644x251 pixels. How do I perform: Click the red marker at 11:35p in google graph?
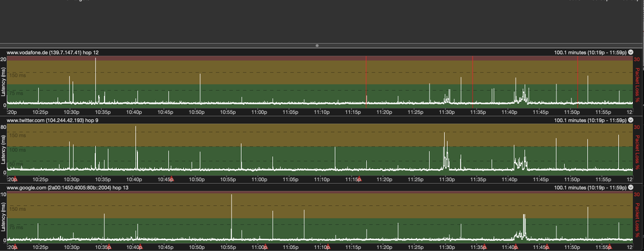(484, 246)
